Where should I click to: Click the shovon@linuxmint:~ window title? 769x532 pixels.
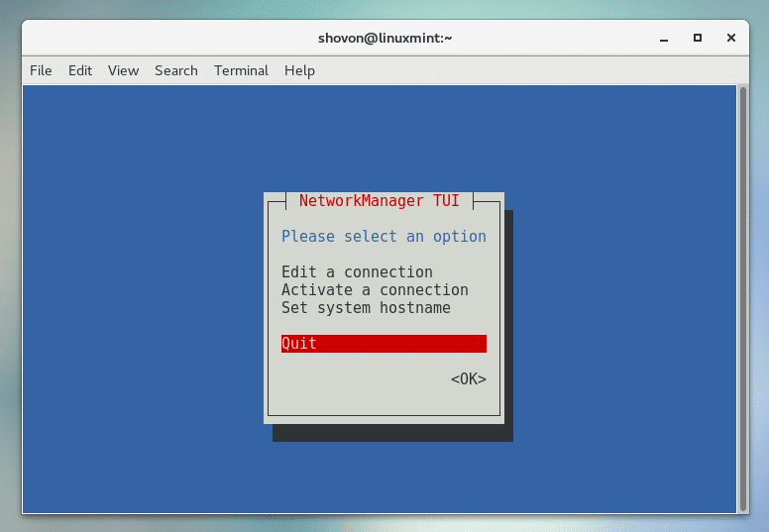tap(384, 39)
